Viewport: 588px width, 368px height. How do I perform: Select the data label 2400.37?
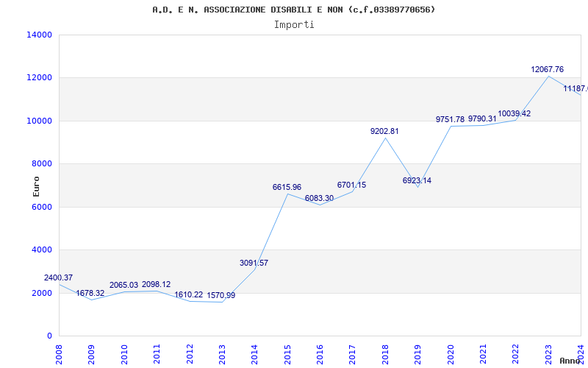[x=59, y=278]
